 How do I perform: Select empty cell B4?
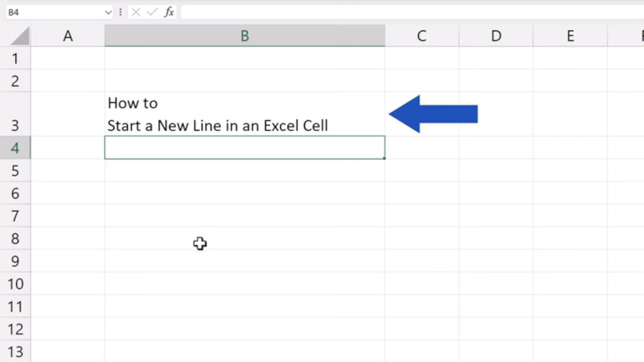(244, 147)
